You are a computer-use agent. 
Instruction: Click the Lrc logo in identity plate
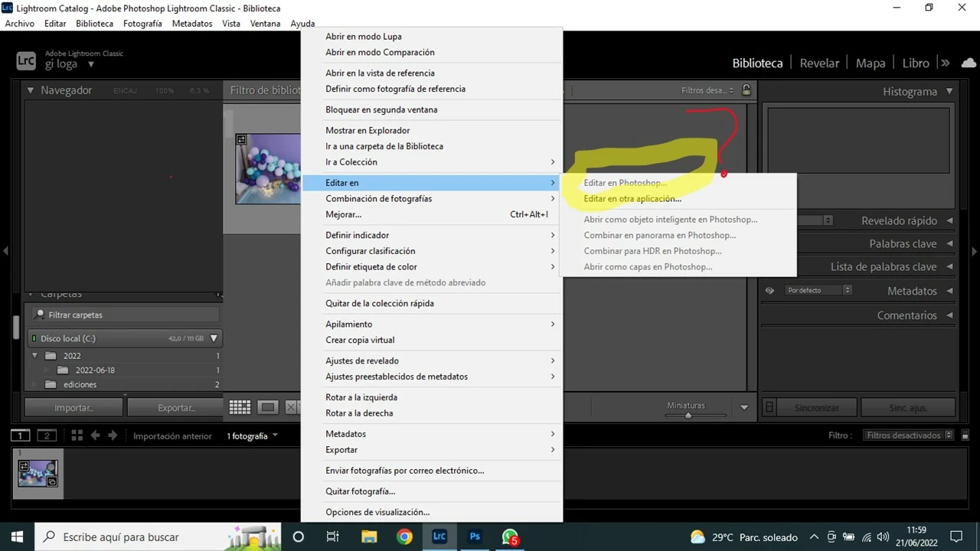(26, 60)
